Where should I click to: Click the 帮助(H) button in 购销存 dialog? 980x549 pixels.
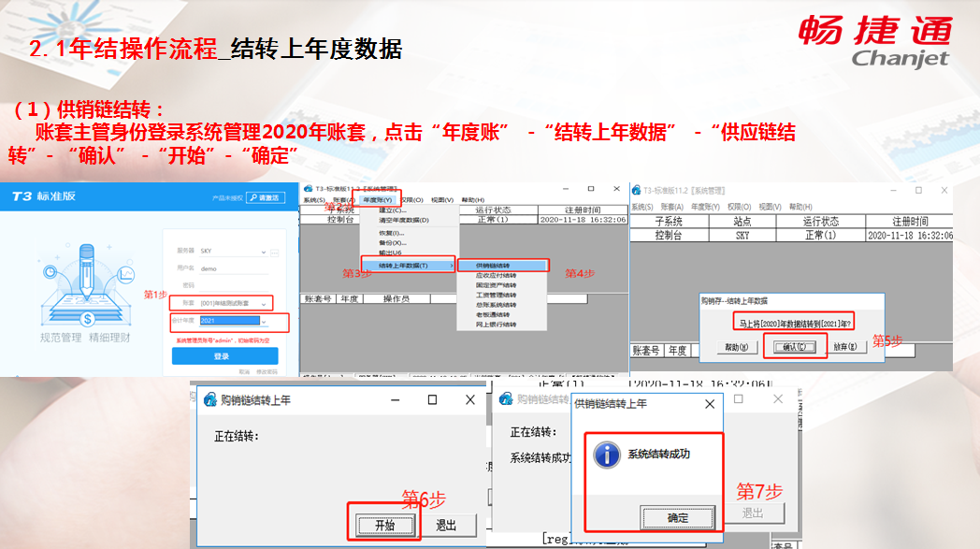tap(736, 347)
